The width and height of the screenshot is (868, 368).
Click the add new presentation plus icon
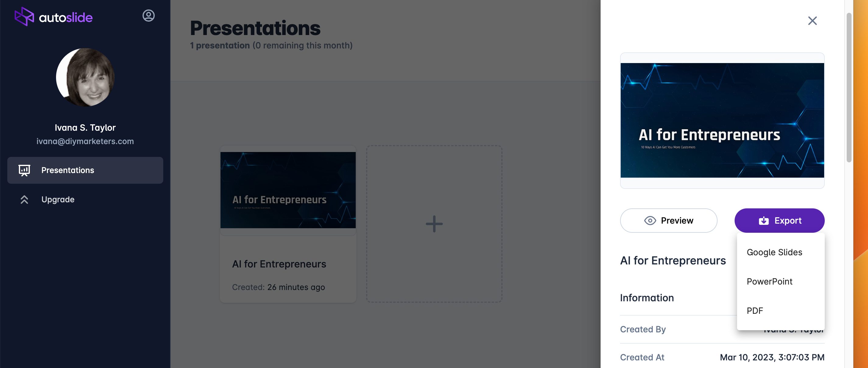pos(435,224)
